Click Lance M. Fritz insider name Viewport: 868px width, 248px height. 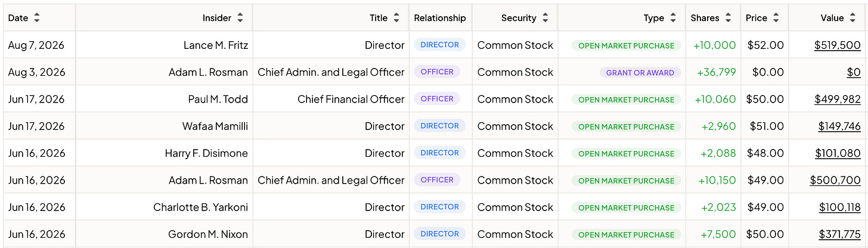216,45
